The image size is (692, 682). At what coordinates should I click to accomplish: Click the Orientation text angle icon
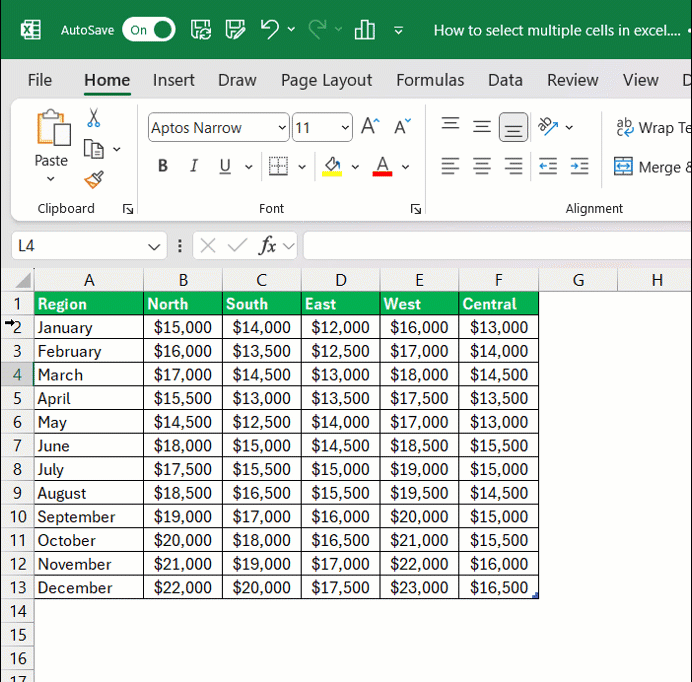(548, 126)
